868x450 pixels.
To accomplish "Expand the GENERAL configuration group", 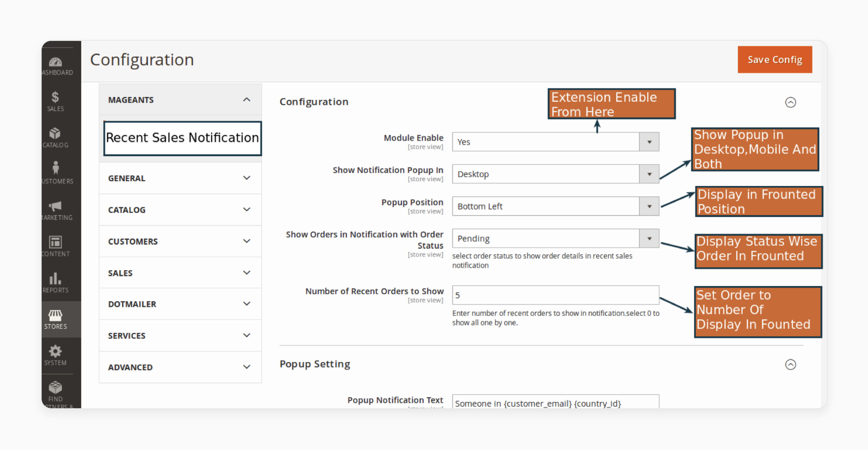I will coord(180,178).
